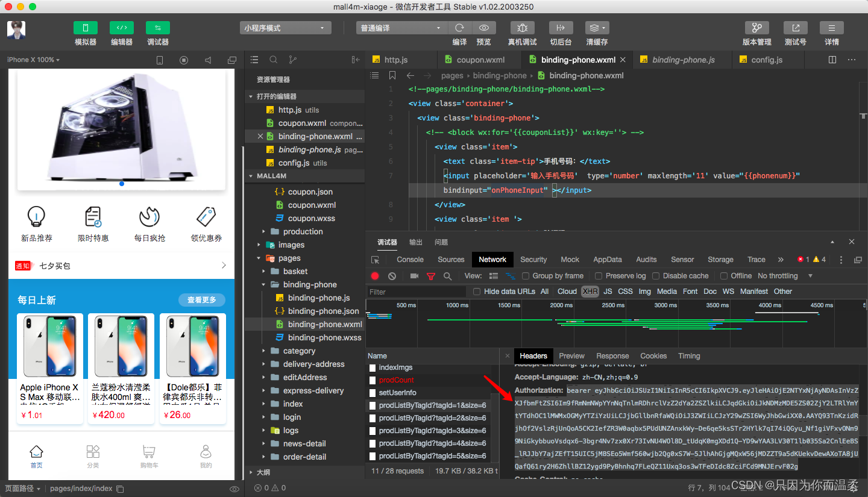This screenshot has height=497, width=868.
Task: Split the editor view icon
Action: tap(832, 60)
